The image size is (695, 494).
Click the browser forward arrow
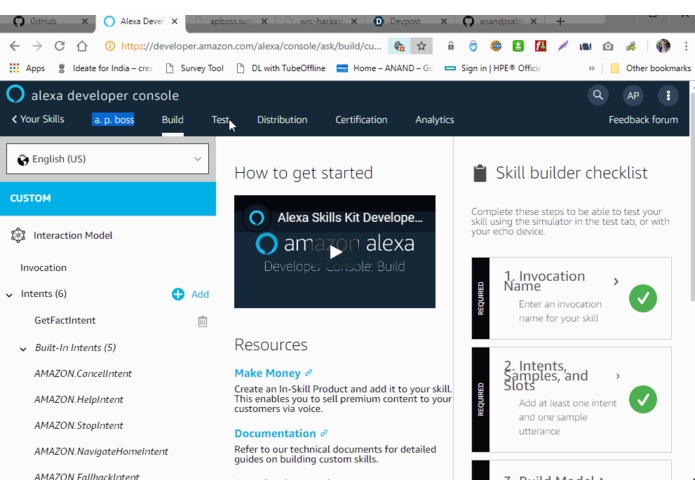click(37, 46)
